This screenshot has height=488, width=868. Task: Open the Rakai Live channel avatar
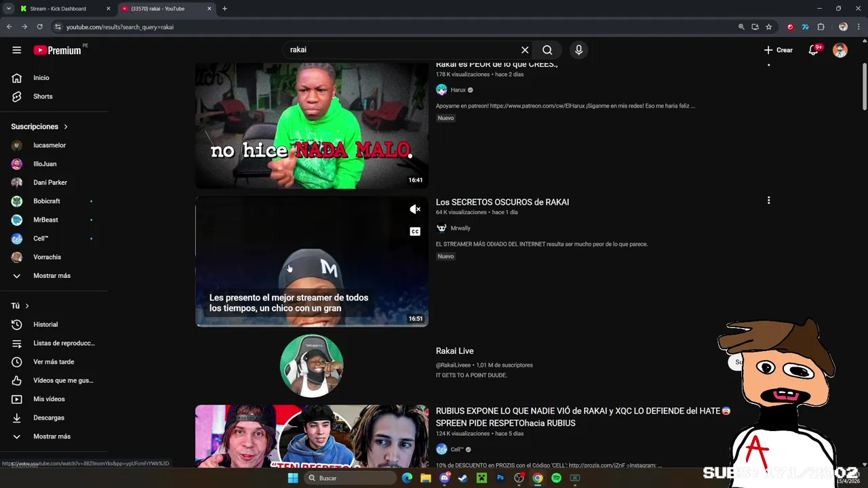[312, 366]
